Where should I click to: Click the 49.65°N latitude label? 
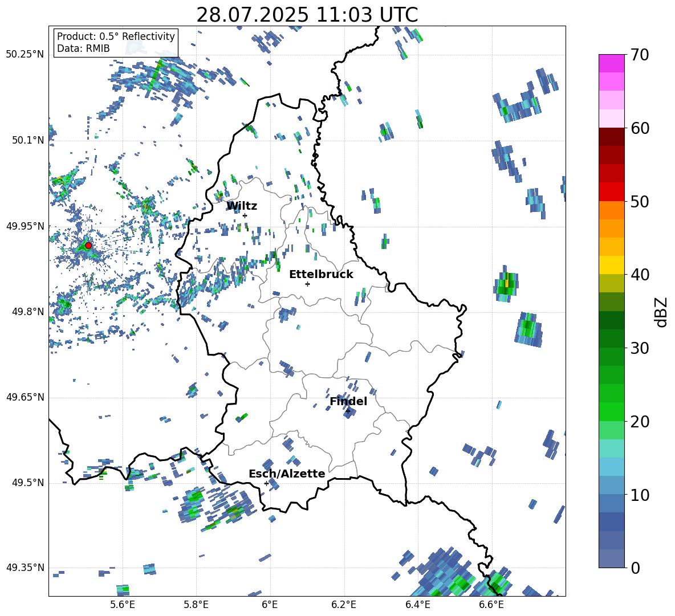[26, 397]
